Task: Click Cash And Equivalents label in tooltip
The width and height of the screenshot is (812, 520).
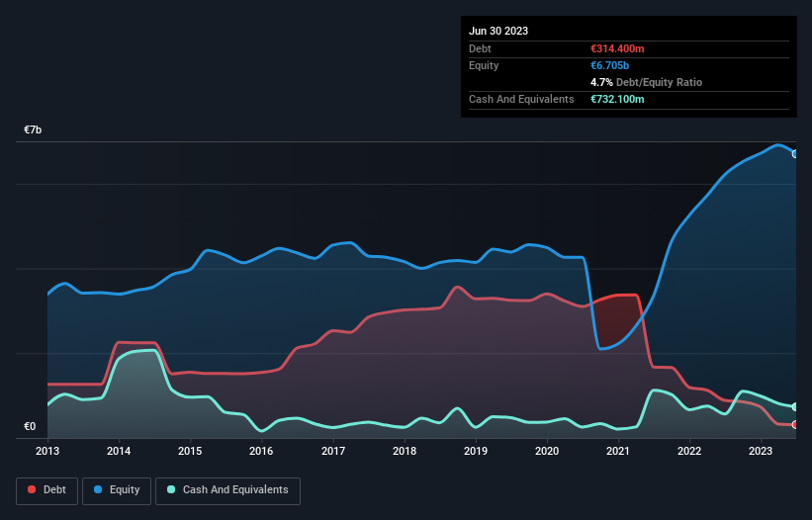Action: pos(521,99)
